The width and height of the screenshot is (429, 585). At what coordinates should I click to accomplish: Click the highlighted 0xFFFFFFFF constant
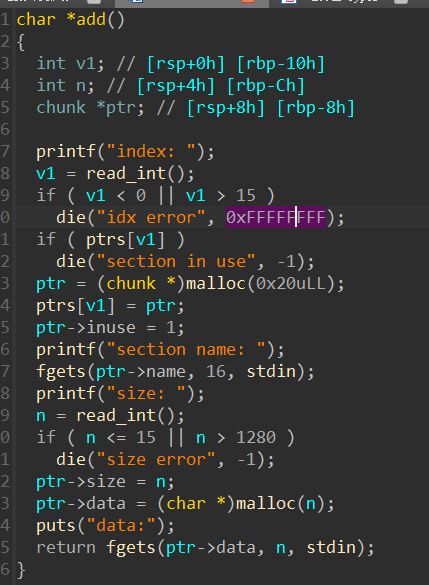(276, 217)
